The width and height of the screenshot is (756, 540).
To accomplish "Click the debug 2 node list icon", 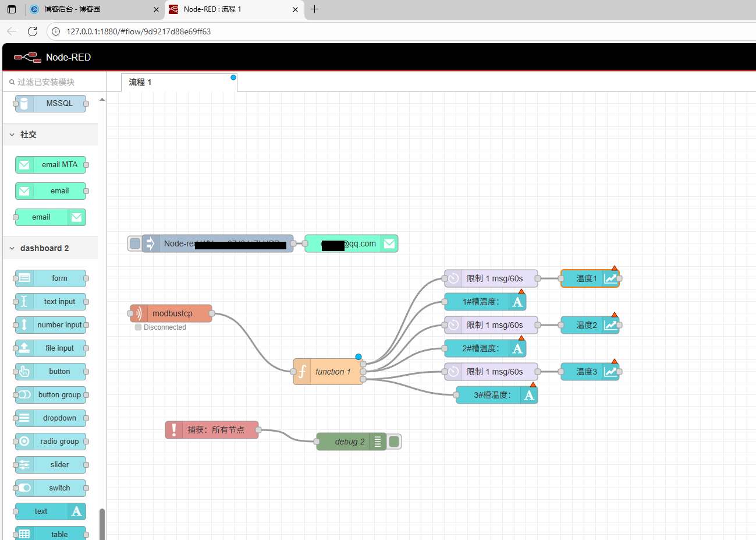I will tap(378, 442).
